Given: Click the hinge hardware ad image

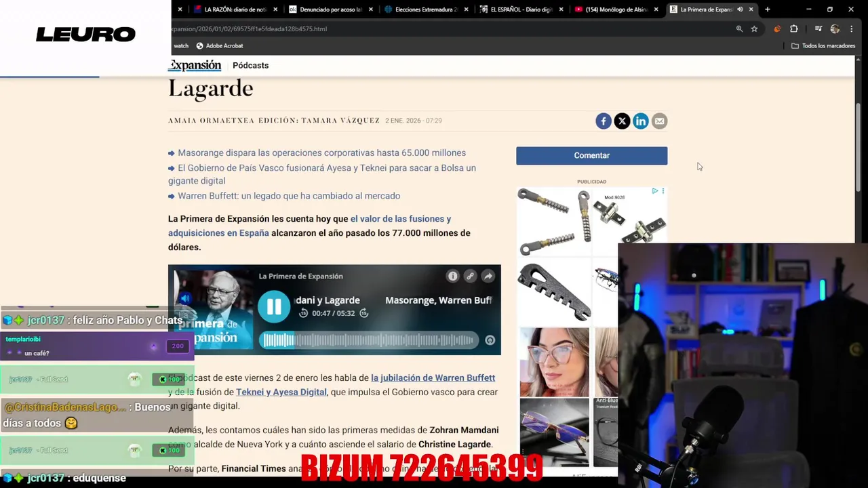Looking at the screenshot, I should tap(630, 217).
